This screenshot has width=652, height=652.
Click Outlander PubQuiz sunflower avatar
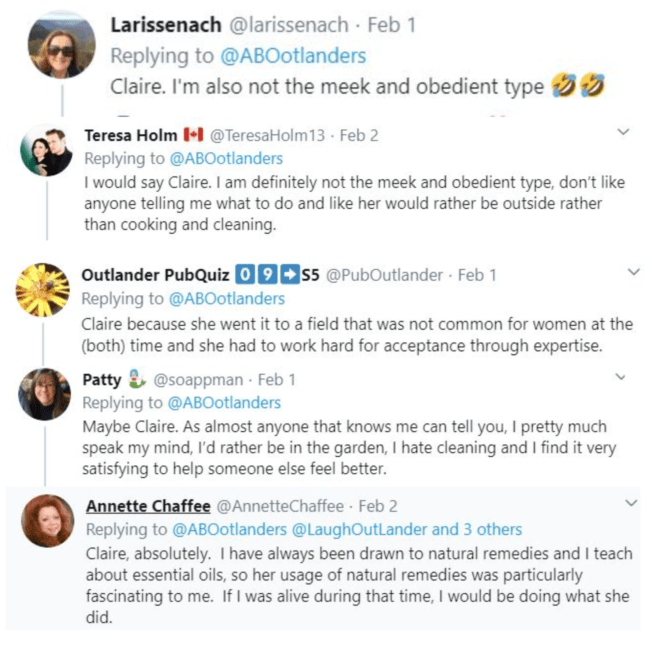[43, 290]
